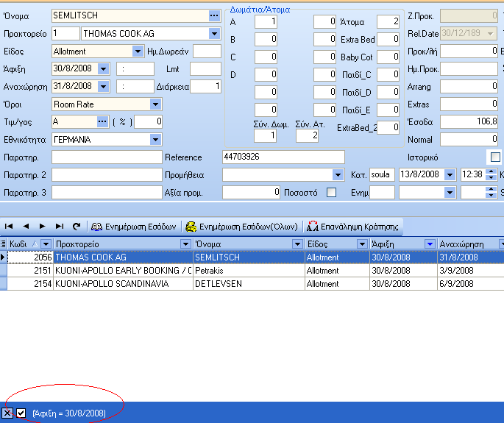Sort by Αναχώρηση column header

(461, 244)
